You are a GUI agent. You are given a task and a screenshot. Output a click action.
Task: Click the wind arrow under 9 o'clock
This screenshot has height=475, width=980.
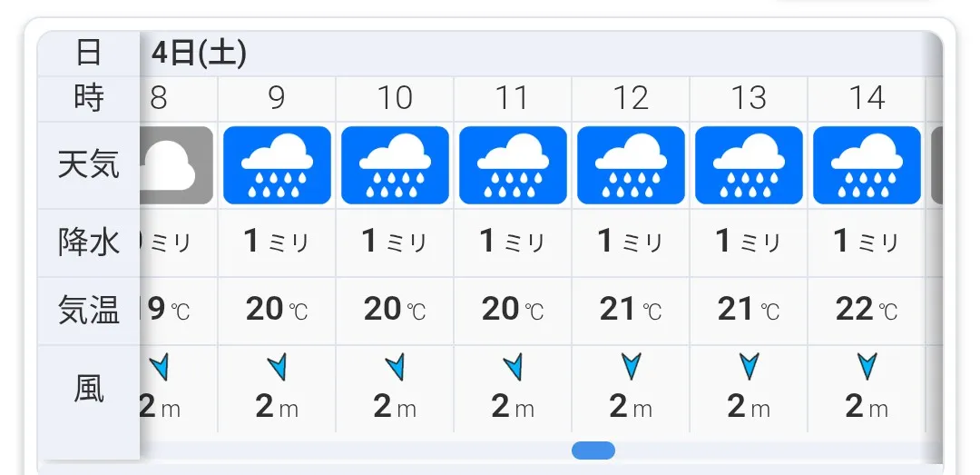(277, 366)
